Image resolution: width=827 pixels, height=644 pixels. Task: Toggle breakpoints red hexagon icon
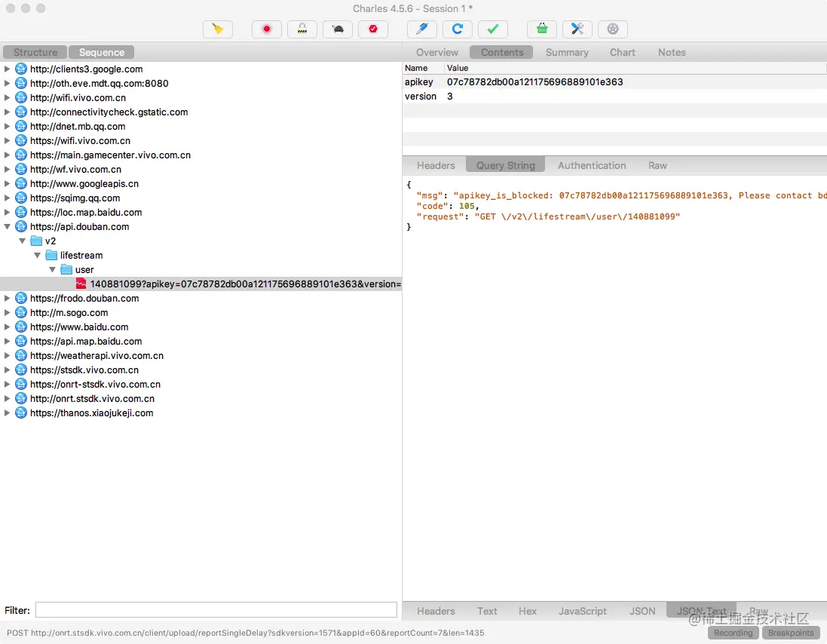tap(373, 29)
